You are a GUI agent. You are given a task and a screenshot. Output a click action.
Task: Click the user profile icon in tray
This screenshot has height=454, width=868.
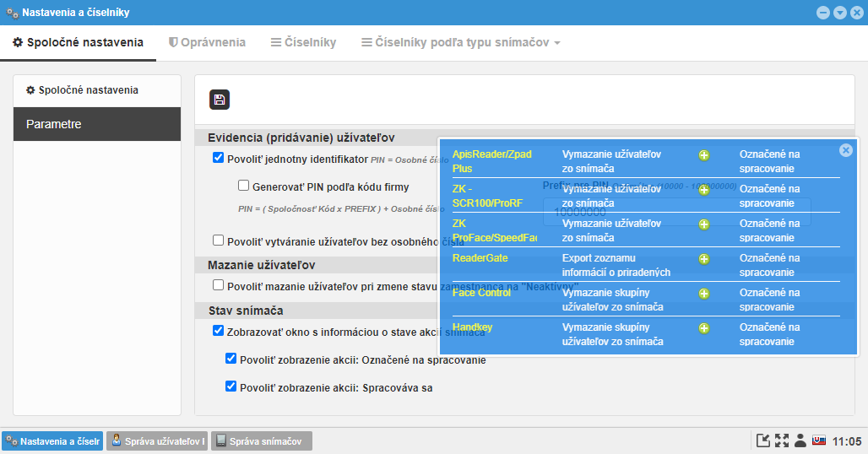click(800, 440)
